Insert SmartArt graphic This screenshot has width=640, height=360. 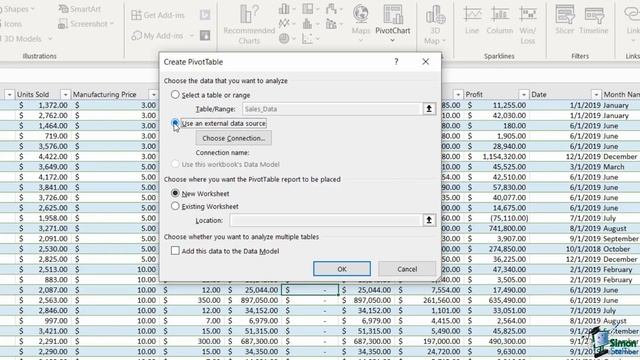point(80,9)
